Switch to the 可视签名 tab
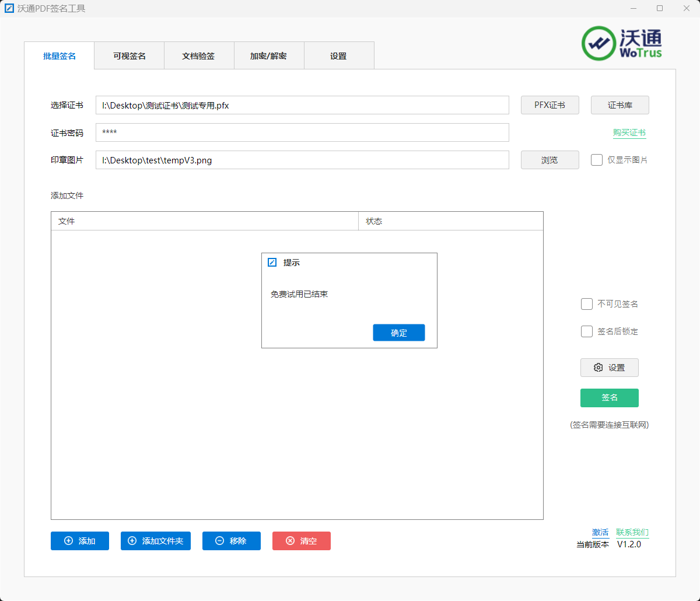This screenshot has width=700, height=601. point(129,56)
